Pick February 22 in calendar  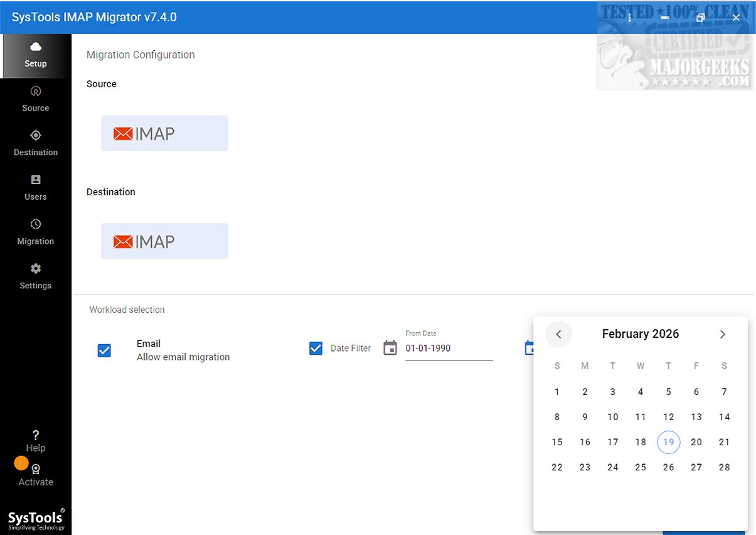[557, 467]
